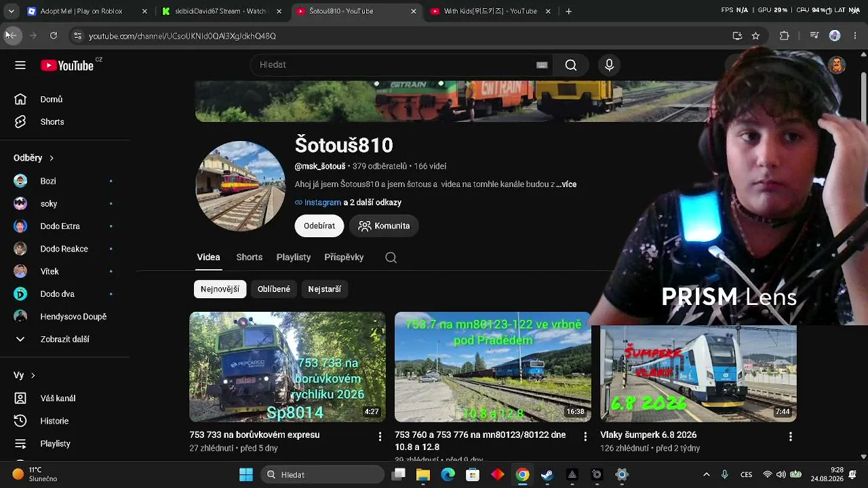
Task: Switch to the Adopt Me! Roblox tab
Action: pos(86,11)
